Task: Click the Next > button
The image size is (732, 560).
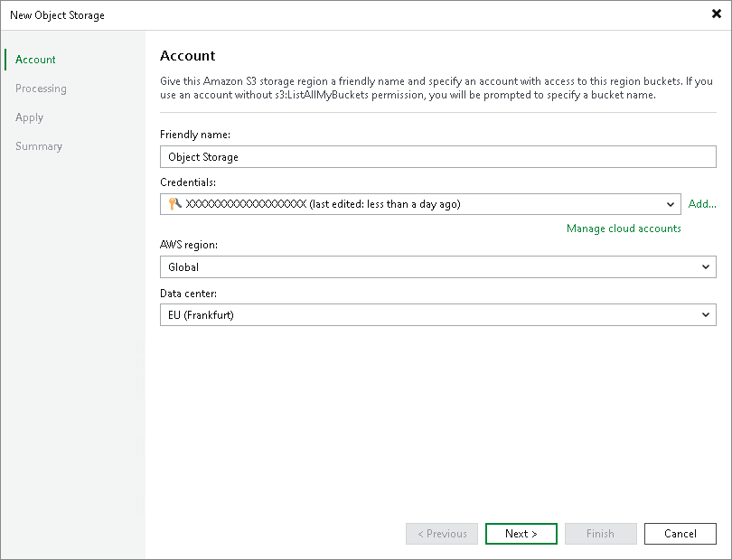Action: 521,534
